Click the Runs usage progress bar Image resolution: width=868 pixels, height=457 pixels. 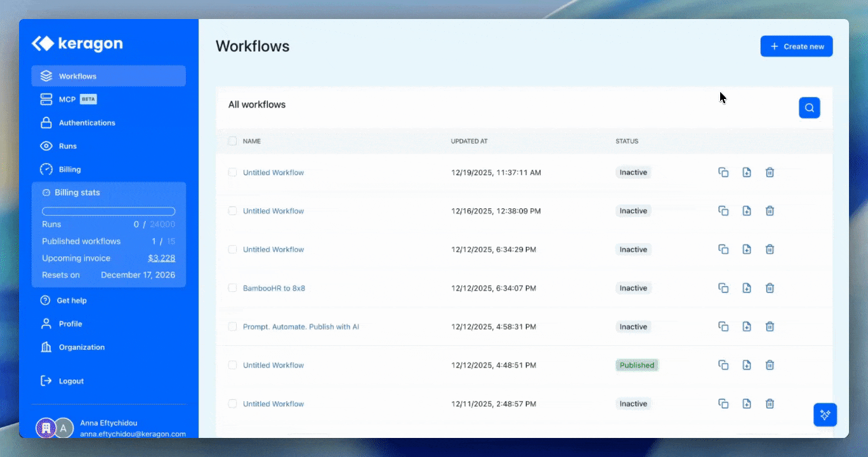click(108, 211)
